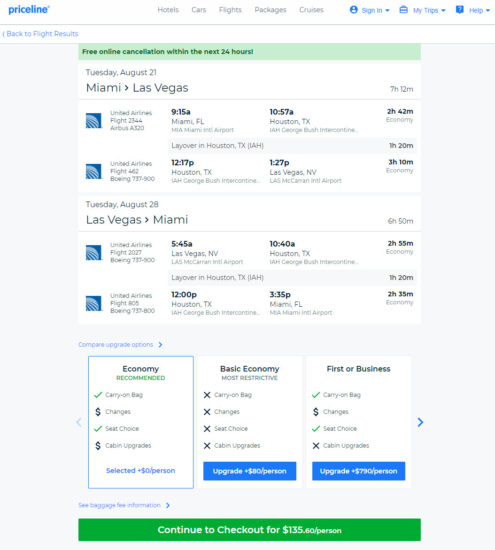Go to the Cars section
The width and height of the screenshot is (495, 550).
199,10
